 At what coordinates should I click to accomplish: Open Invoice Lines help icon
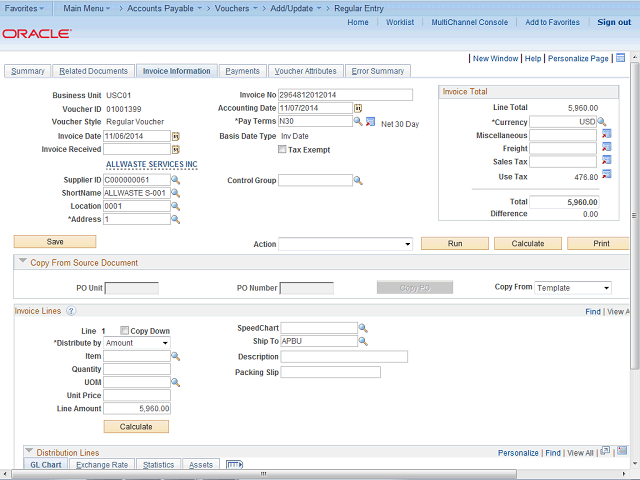pos(70,311)
